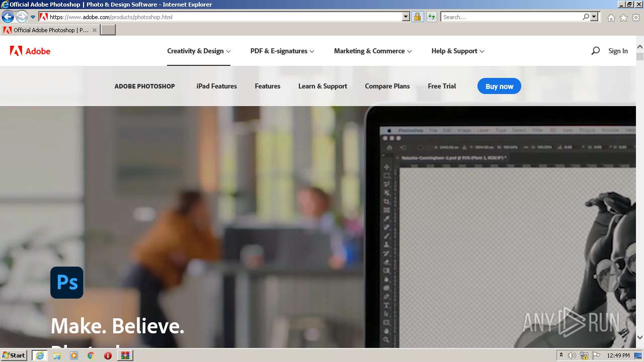Open the Features link
This screenshot has width=644, height=362.
[x=267, y=86]
